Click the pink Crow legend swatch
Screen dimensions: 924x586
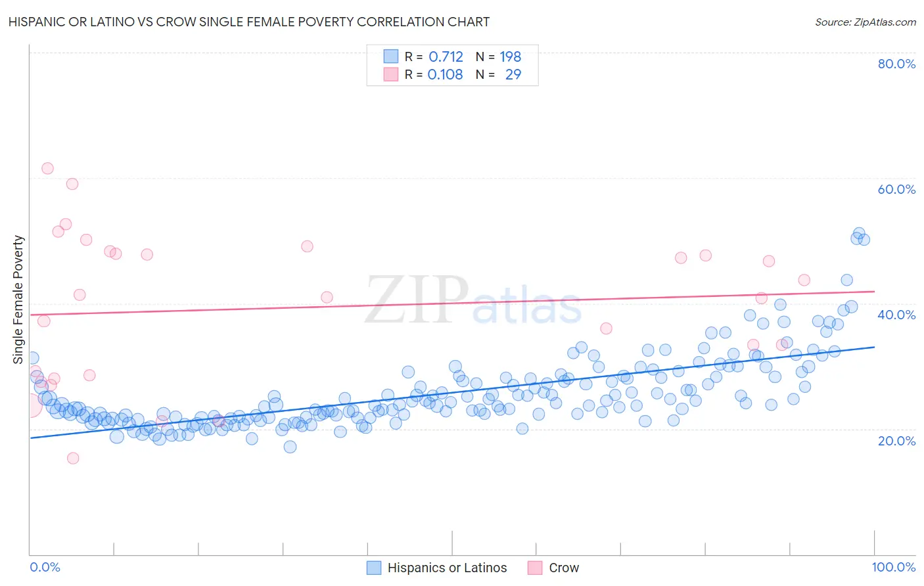(535, 568)
